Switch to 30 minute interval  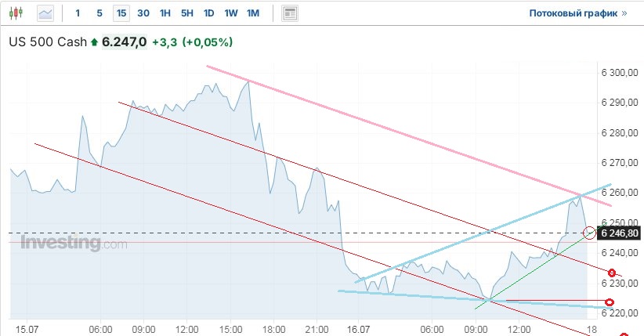143,13
